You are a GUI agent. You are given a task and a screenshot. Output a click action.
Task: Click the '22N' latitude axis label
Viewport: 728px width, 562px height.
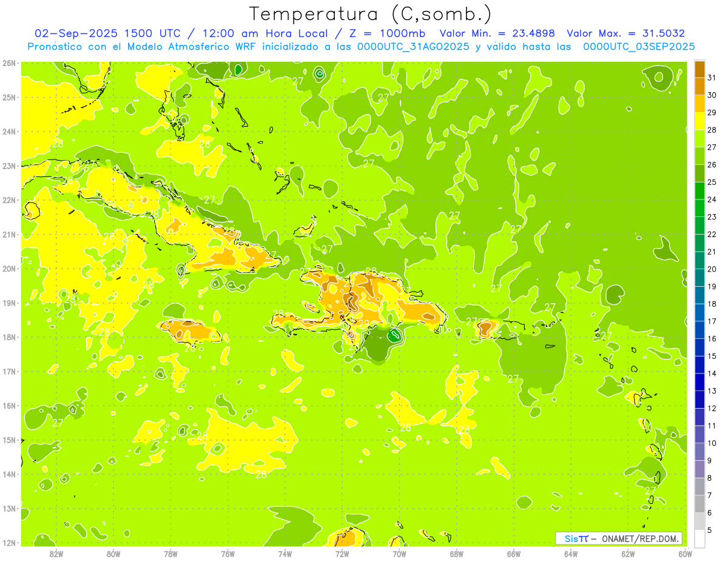[x=10, y=200]
